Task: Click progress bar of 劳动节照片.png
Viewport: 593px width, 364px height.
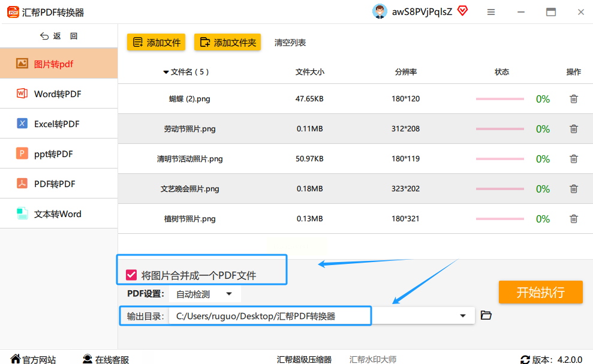Action: click(x=499, y=129)
